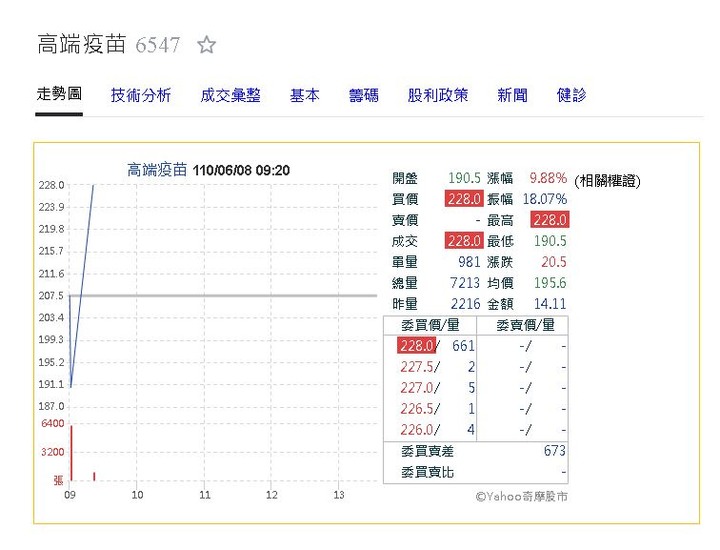Image resolution: width=720 pixels, height=550 pixels.
Task: Click the total volume value 7213
Action: 465,283
